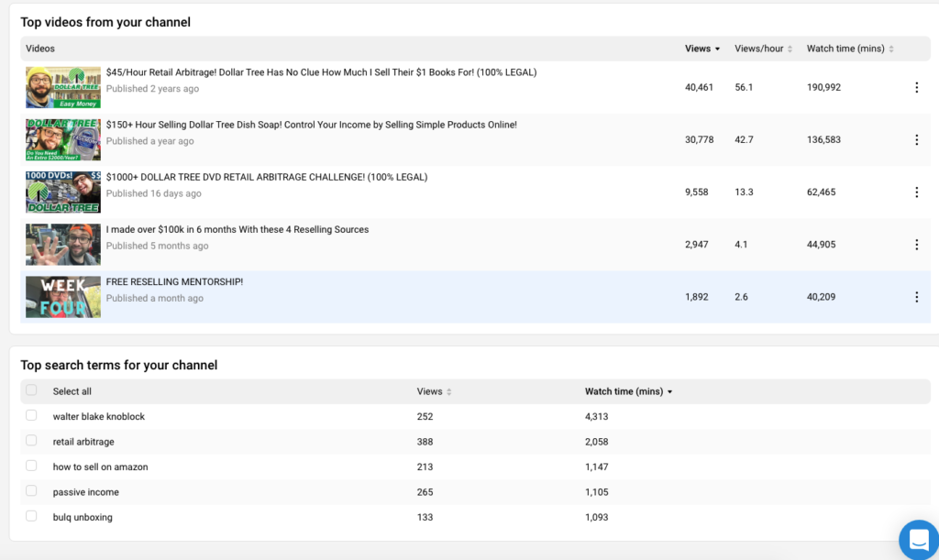Image resolution: width=939 pixels, height=560 pixels.
Task: Open the chat support bubble
Action: tap(919, 540)
